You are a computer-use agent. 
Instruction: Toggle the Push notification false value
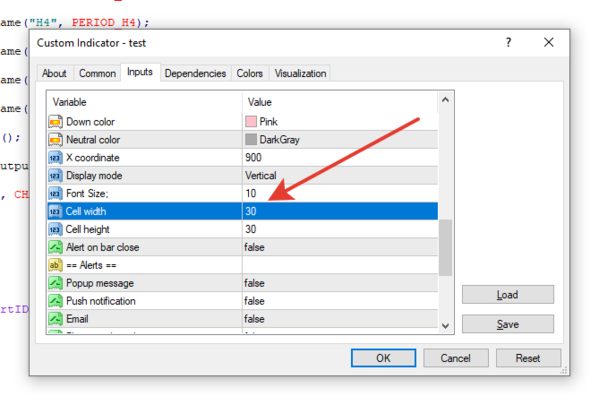click(x=254, y=301)
